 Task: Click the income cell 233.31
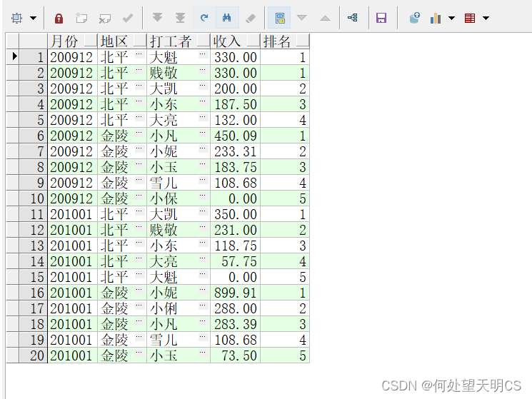[x=235, y=151]
